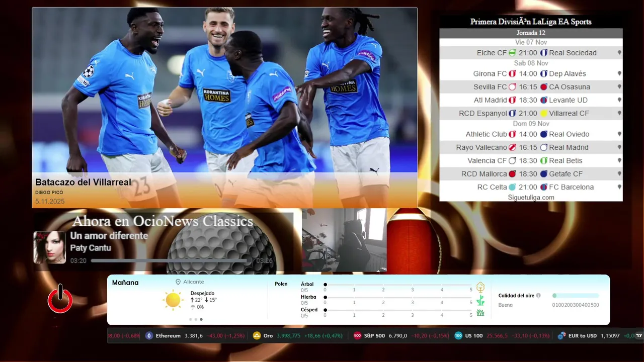
Task: Click the Árbol tree pollen icon
Action: (x=480, y=287)
